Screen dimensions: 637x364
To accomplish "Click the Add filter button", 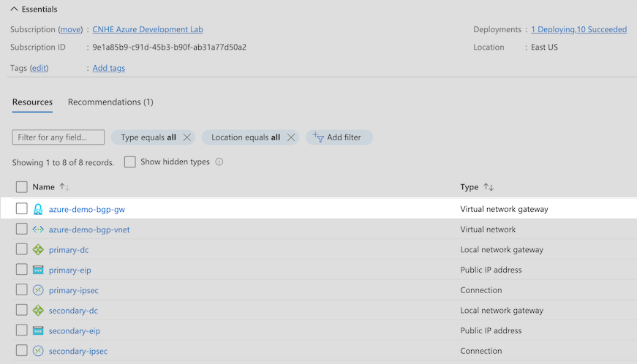I will click(x=339, y=137).
